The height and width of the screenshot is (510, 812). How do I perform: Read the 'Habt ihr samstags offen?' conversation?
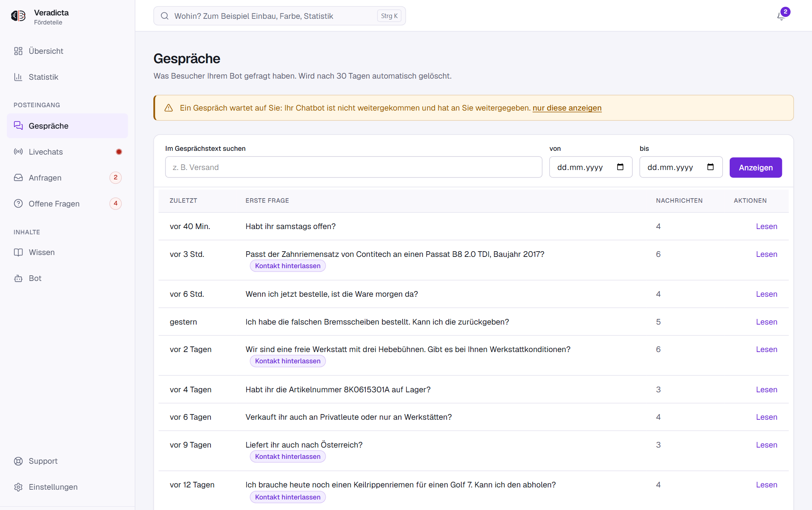pyautogui.click(x=767, y=226)
